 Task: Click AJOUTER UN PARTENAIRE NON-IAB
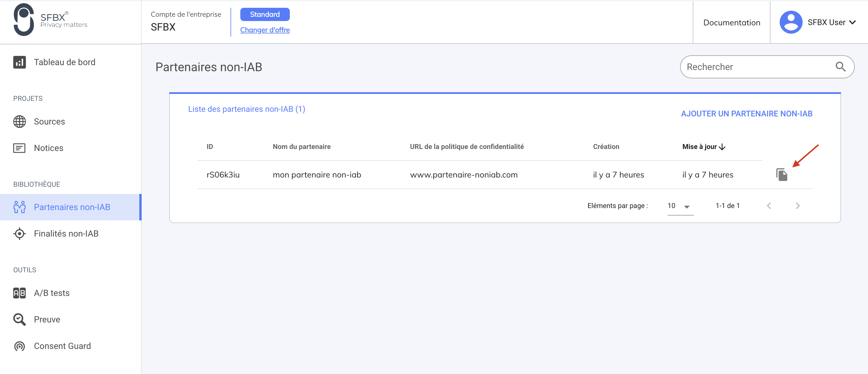747,114
